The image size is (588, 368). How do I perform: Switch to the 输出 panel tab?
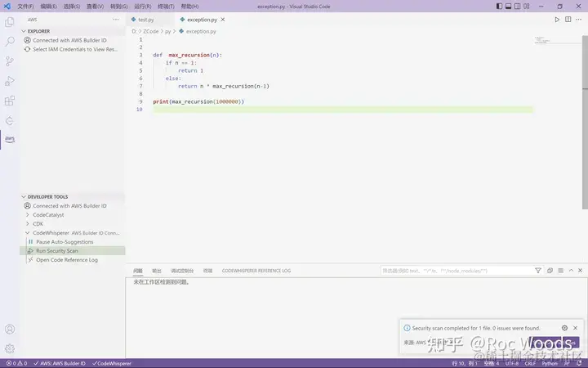coord(157,271)
